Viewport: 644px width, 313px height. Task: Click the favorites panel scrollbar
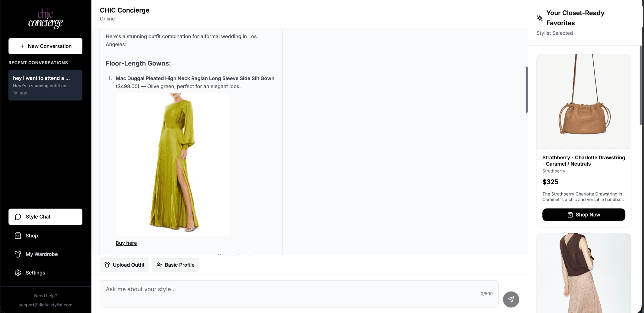(x=641, y=85)
